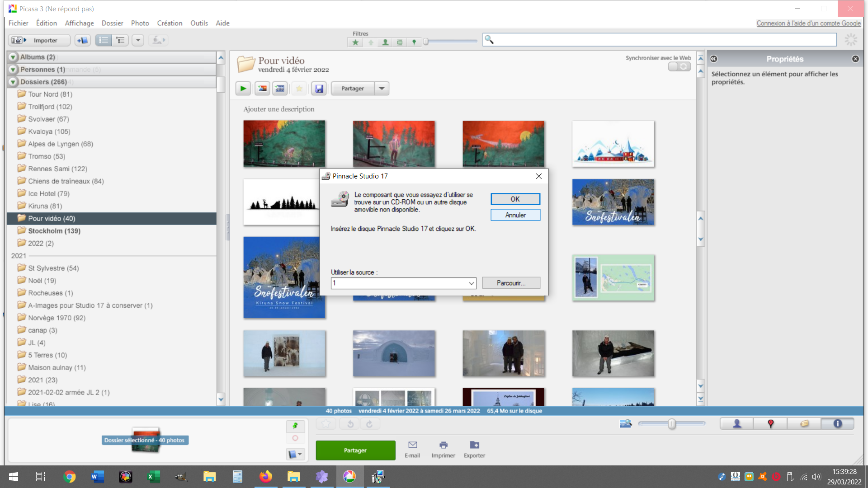This screenshot has height=488, width=868.
Task: Open the Utiliser la source combo box
Action: tap(404, 283)
